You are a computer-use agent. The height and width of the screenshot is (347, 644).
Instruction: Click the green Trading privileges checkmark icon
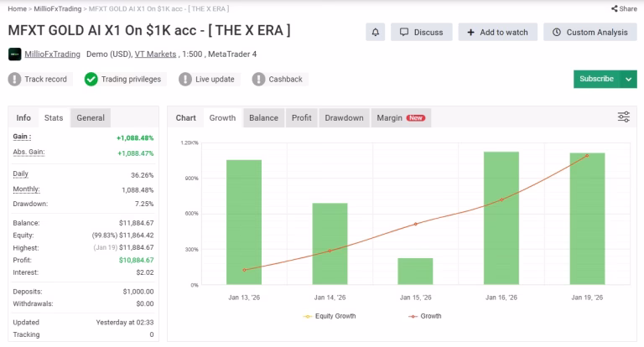[x=91, y=80]
